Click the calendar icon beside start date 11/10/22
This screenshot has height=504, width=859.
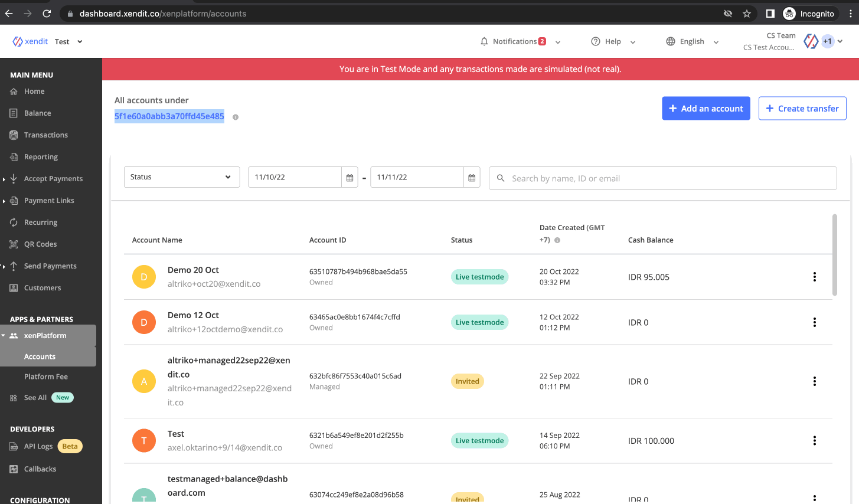click(x=350, y=178)
